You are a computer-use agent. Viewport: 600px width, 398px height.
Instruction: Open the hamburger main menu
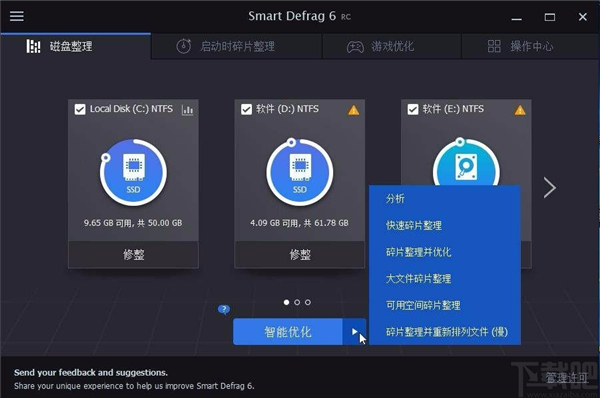point(16,16)
